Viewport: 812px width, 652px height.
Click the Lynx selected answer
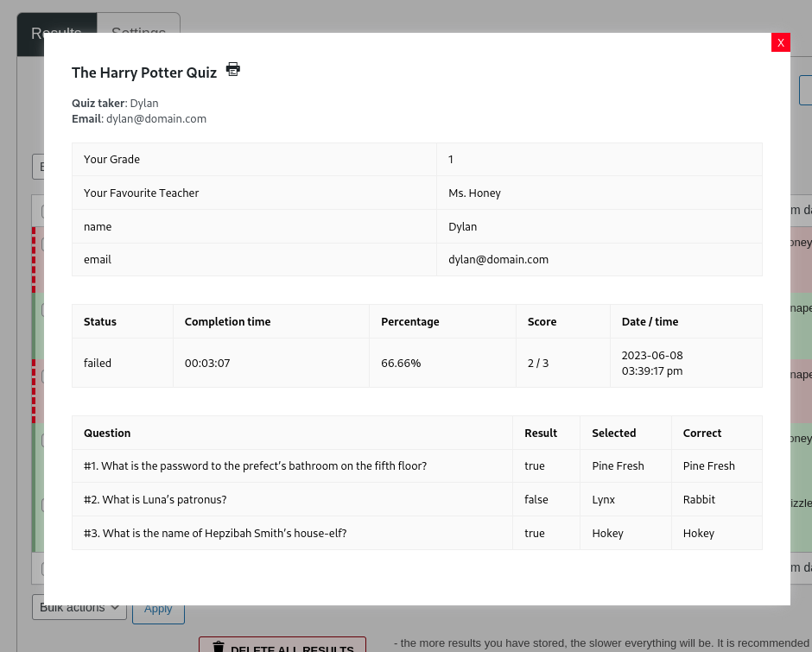604,499
